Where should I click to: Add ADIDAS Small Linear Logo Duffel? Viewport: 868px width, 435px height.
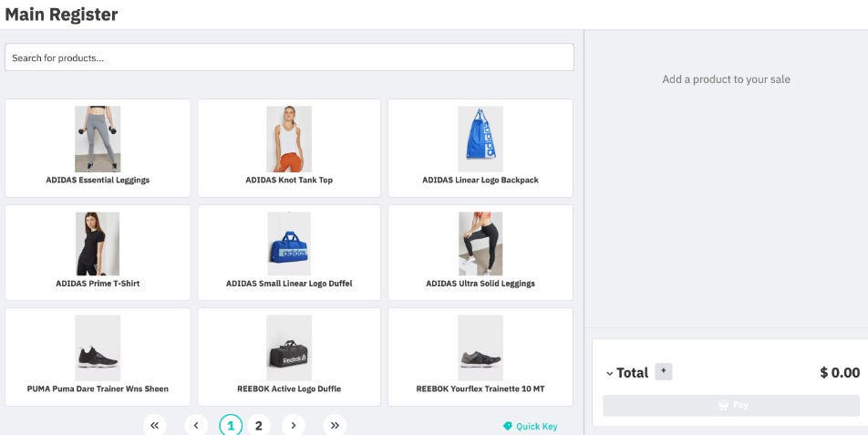pyautogui.click(x=289, y=252)
